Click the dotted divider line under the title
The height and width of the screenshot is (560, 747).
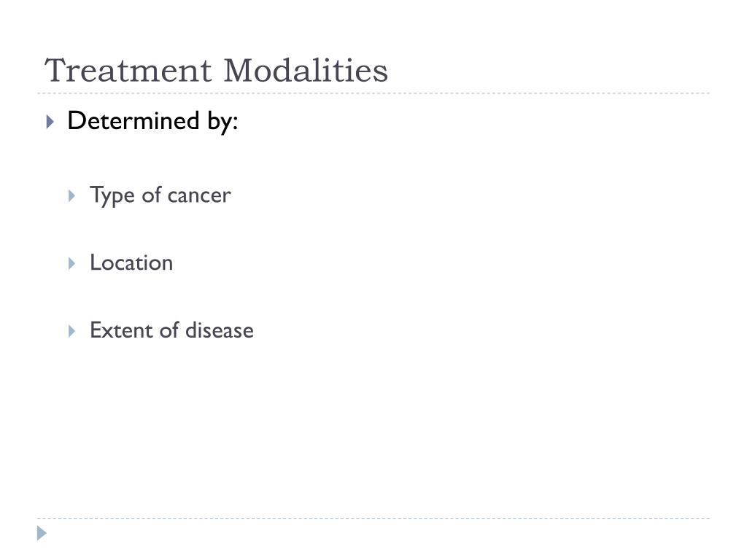373,93
